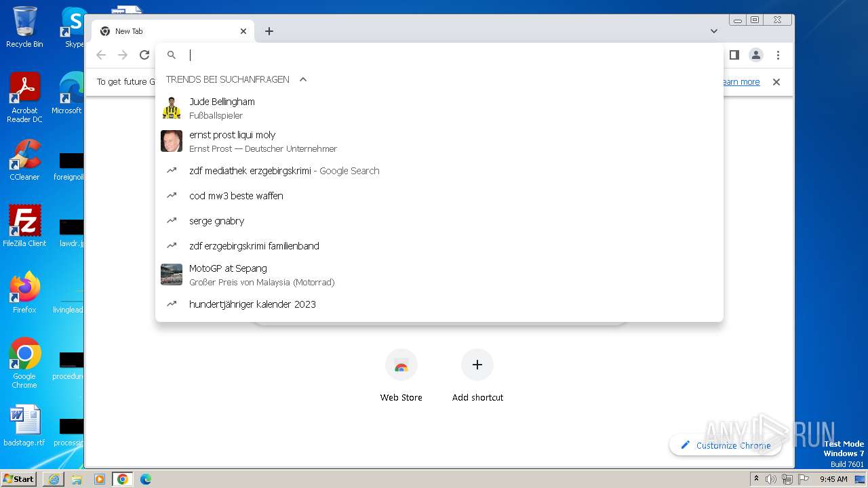Click trending arrow icon beside serge gnabry
Viewport: 868px width, 488px height.
pyautogui.click(x=172, y=221)
